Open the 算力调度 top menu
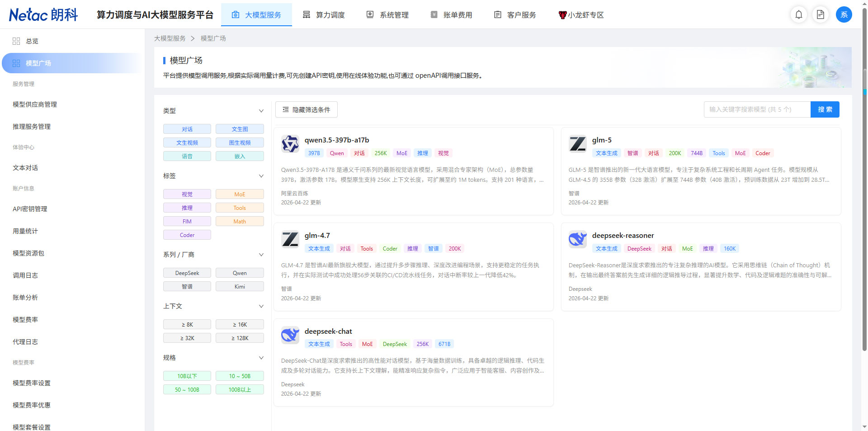The height and width of the screenshot is (431, 868). (x=324, y=15)
